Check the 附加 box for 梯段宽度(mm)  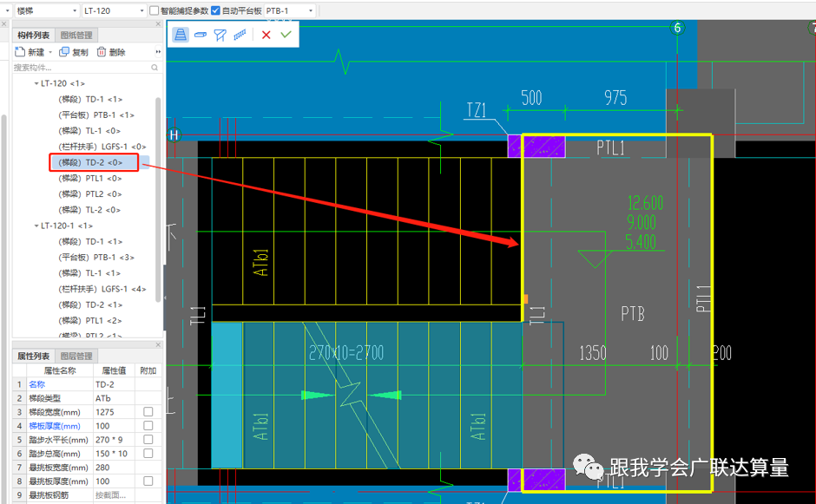pyautogui.click(x=148, y=412)
